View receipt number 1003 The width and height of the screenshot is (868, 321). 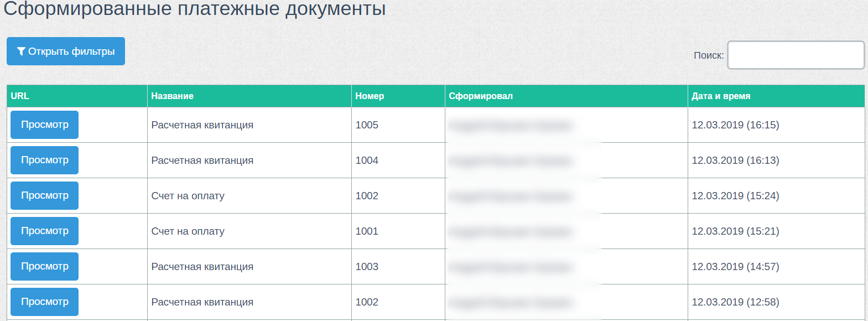click(44, 266)
